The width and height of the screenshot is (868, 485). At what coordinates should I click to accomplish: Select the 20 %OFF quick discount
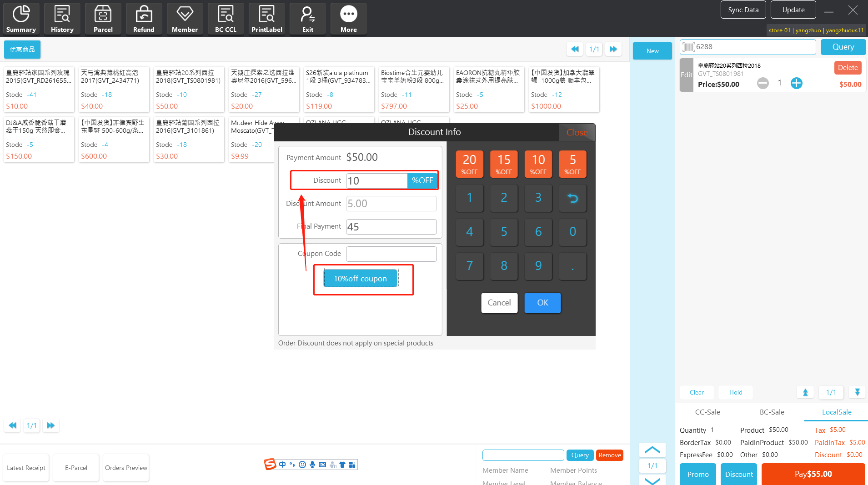[469, 164]
